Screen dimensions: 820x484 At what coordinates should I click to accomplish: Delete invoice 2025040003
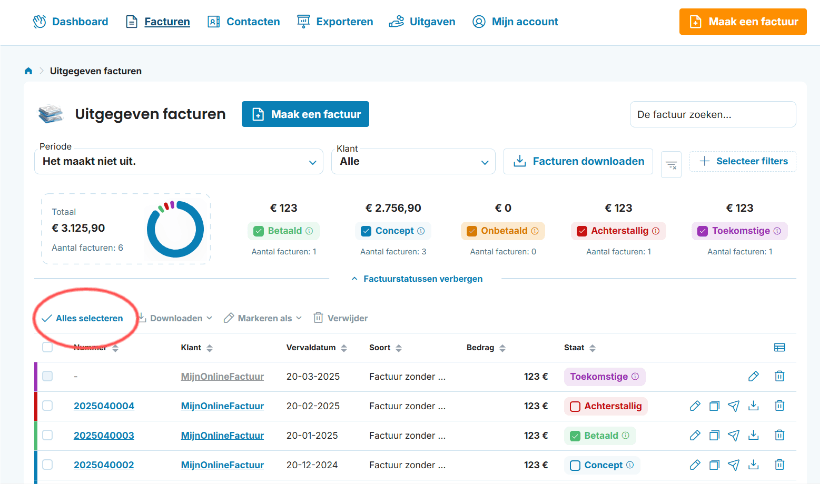pos(779,435)
